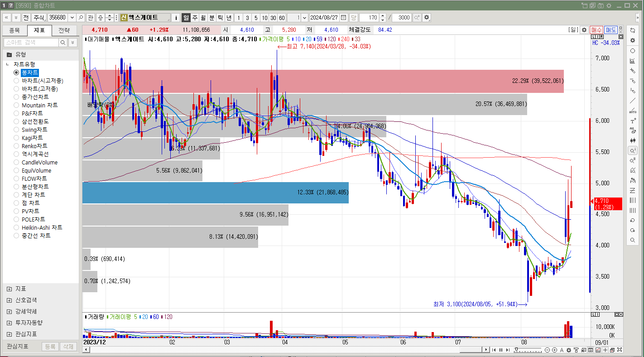Select the text 'T' drawing tool

[633, 121]
